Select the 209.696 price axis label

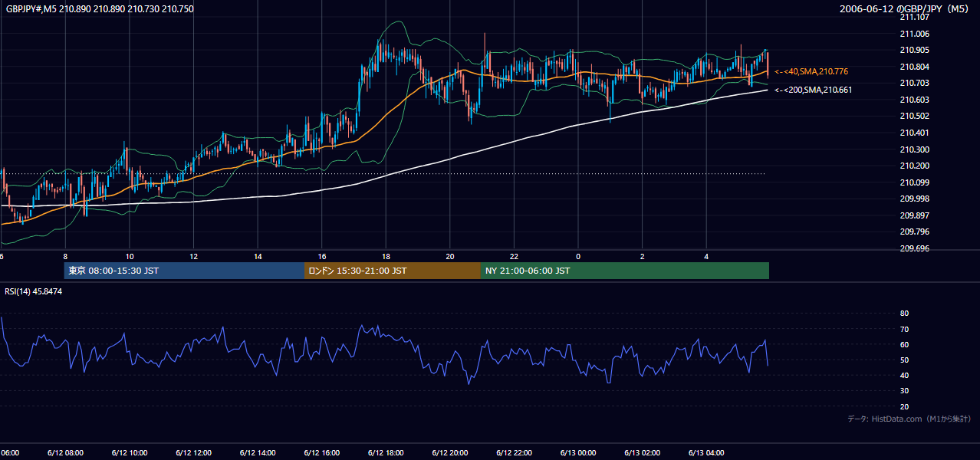click(x=914, y=248)
